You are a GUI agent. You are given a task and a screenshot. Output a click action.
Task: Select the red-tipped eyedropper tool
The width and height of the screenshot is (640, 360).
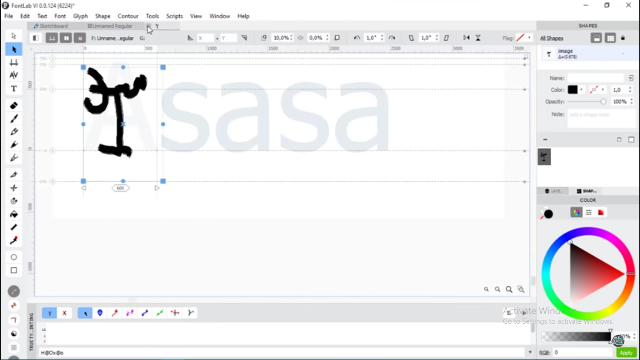(x=13, y=240)
